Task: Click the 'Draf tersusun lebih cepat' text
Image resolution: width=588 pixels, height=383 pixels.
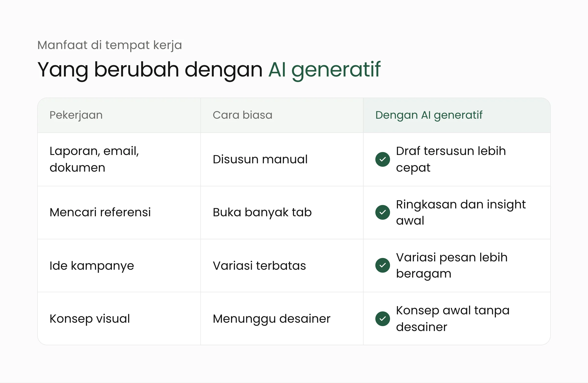Action: pyautogui.click(x=451, y=159)
